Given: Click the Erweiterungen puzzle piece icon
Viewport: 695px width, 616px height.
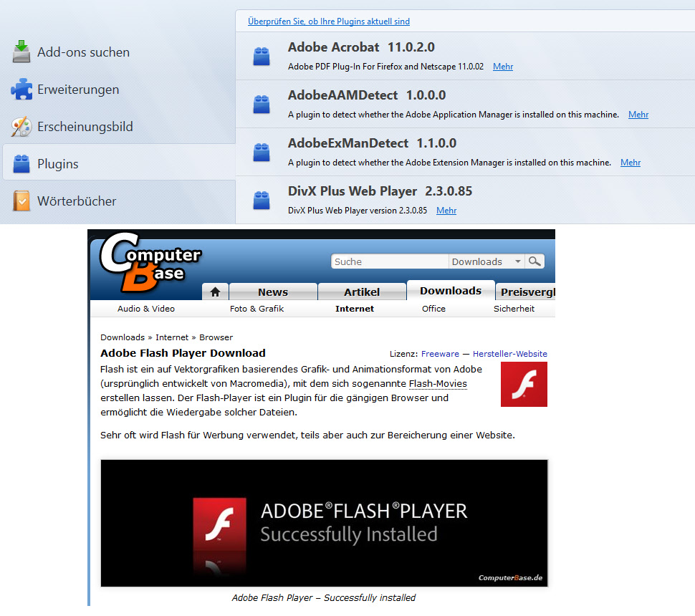Looking at the screenshot, I should 21,89.
